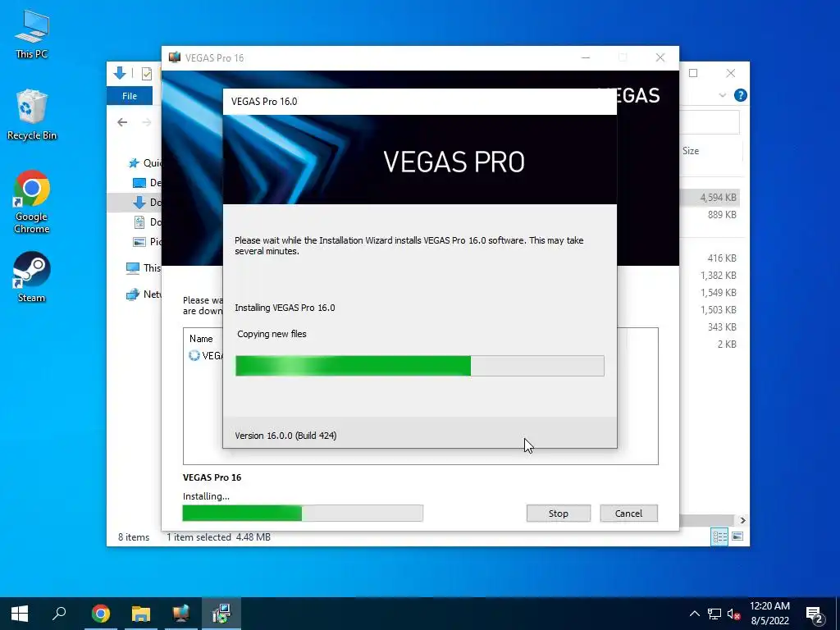Switch to VEGAS Pro 16 taskbar item
This screenshot has width=840, height=630.
(181, 614)
